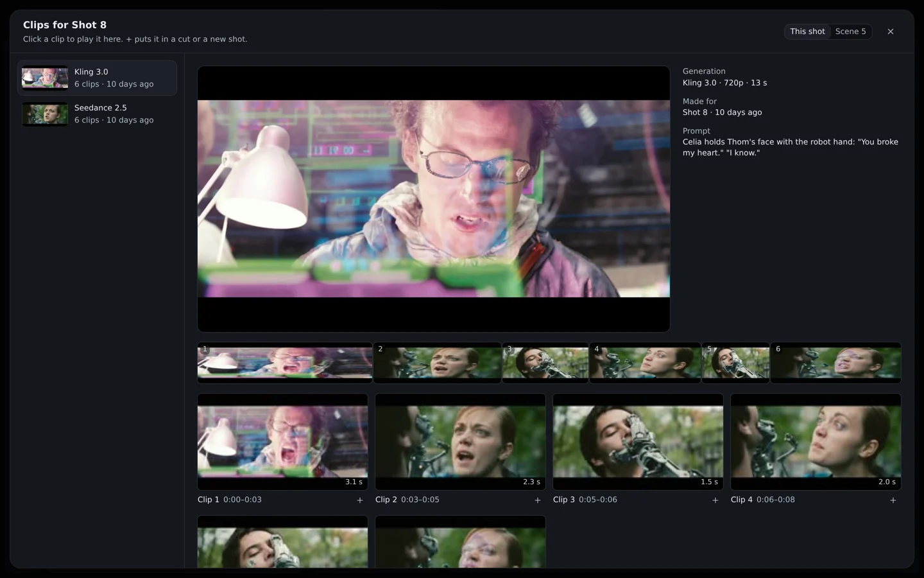Image resolution: width=924 pixels, height=578 pixels.
Task: Click the Kling 3.0 sidebar thumbnail
Action: pyautogui.click(x=45, y=78)
